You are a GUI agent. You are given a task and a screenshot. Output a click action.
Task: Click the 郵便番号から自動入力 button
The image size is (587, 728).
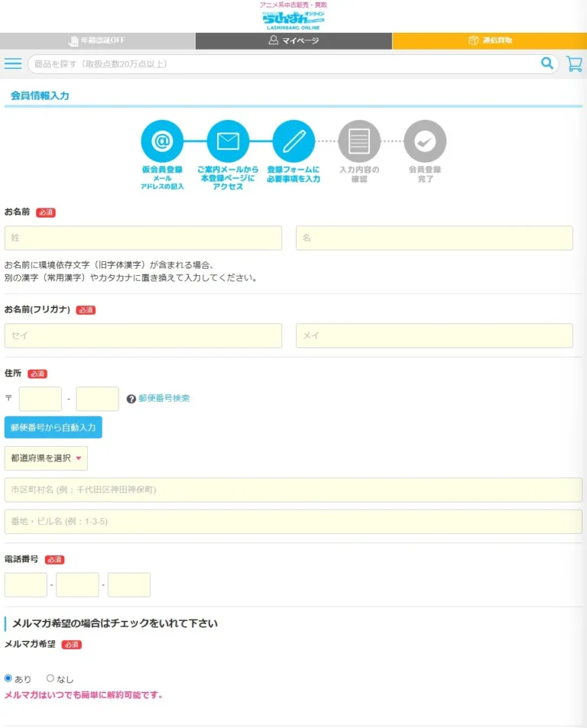pos(54,427)
